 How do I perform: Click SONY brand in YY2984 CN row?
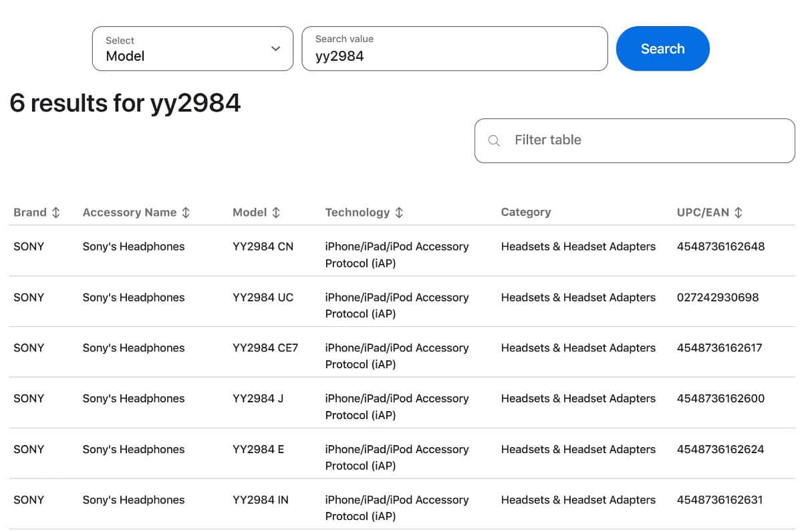[x=29, y=247]
